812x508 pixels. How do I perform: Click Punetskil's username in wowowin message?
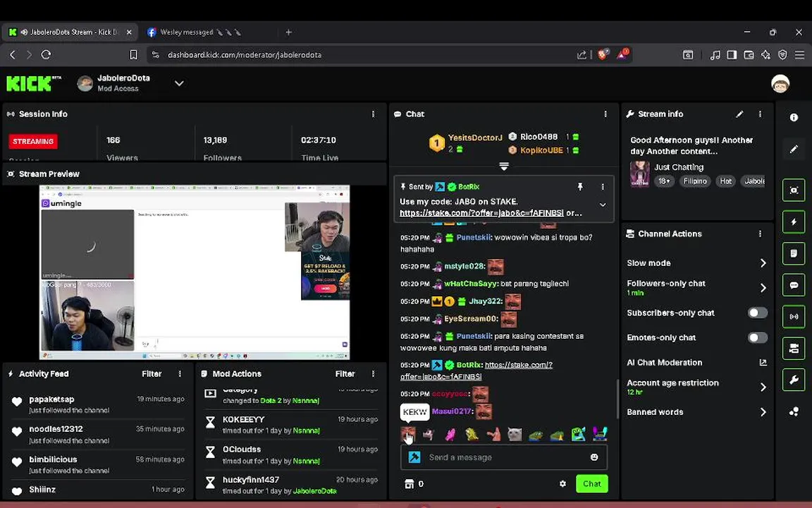coord(474,237)
